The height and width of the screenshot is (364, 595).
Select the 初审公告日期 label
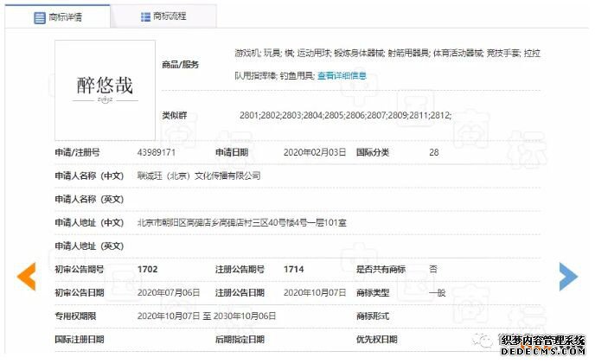coord(80,292)
